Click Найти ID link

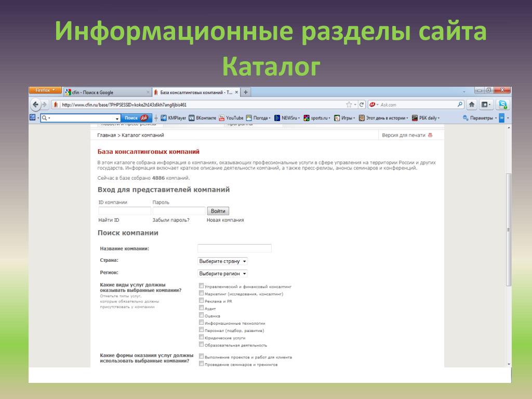(109, 220)
